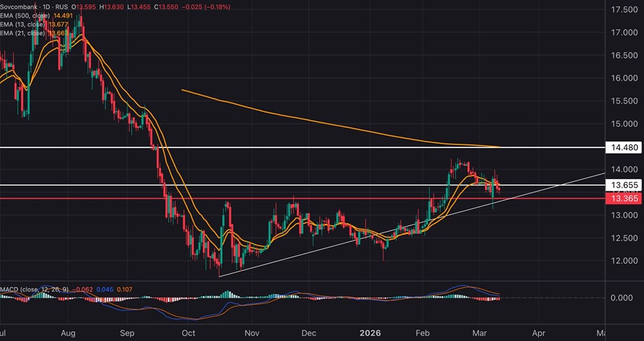The width and height of the screenshot is (644, 341).
Task: Click the 15.000 price scale tick
Action: 624,124
